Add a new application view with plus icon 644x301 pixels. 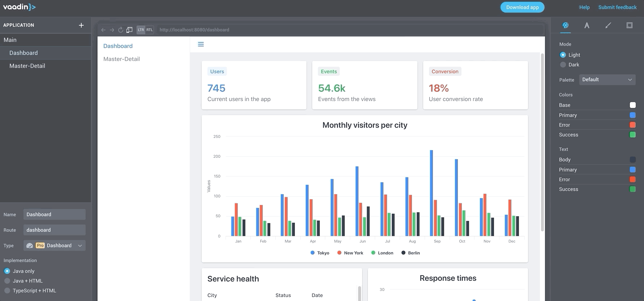[81, 25]
